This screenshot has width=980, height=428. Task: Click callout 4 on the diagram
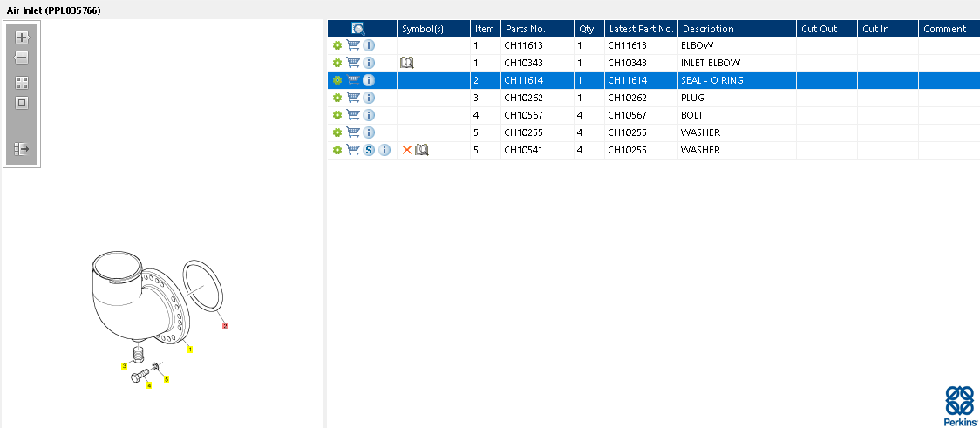tap(149, 385)
